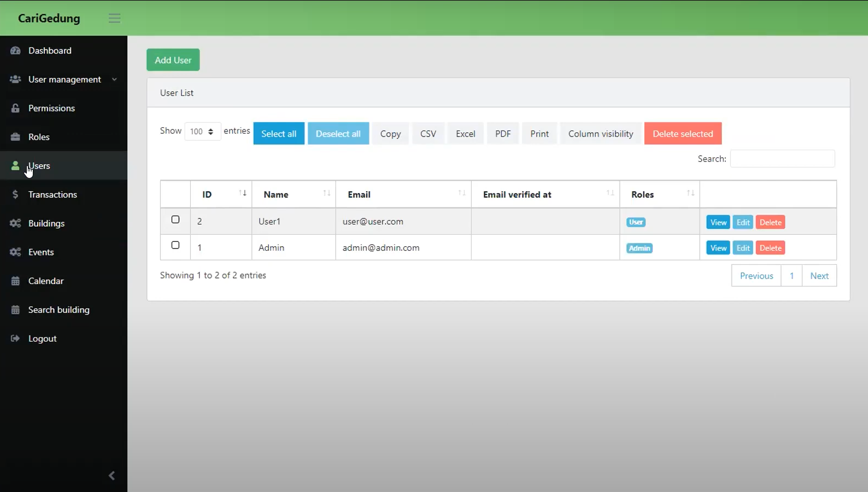The image size is (868, 492).
Task: Click the Dashboard gauge icon
Action: point(15,50)
